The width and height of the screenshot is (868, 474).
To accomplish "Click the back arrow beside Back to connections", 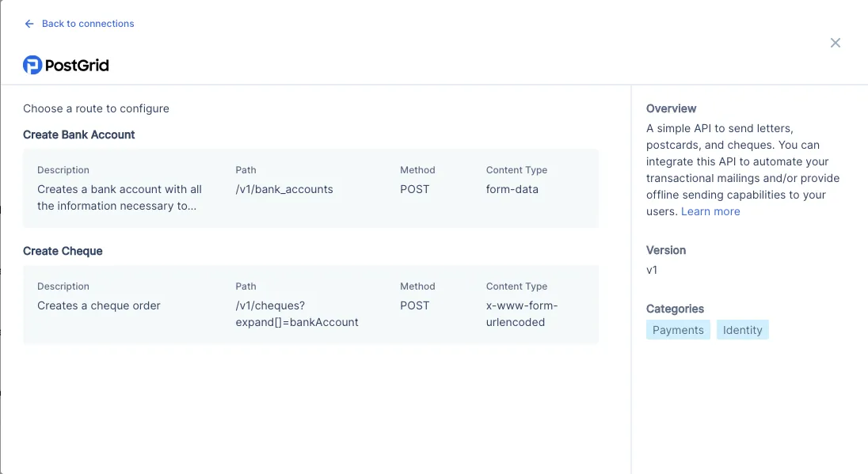I will coord(29,24).
